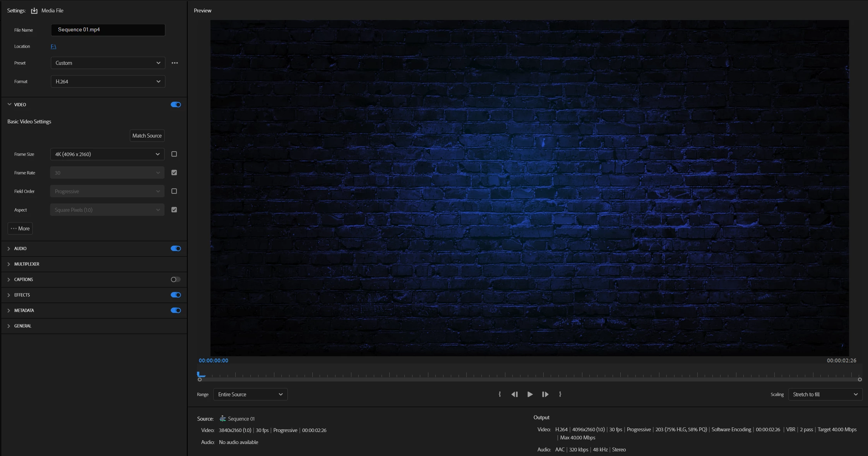Set In point with left bracket icon
The height and width of the screenshot is (456, 868).
[500, 395]
